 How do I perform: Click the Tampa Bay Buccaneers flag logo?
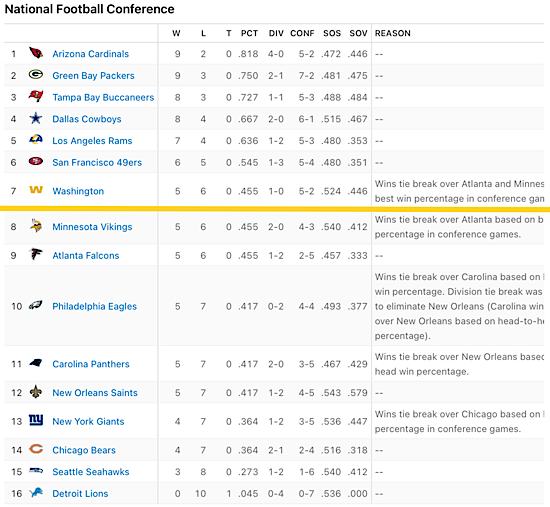click(36, 96)
